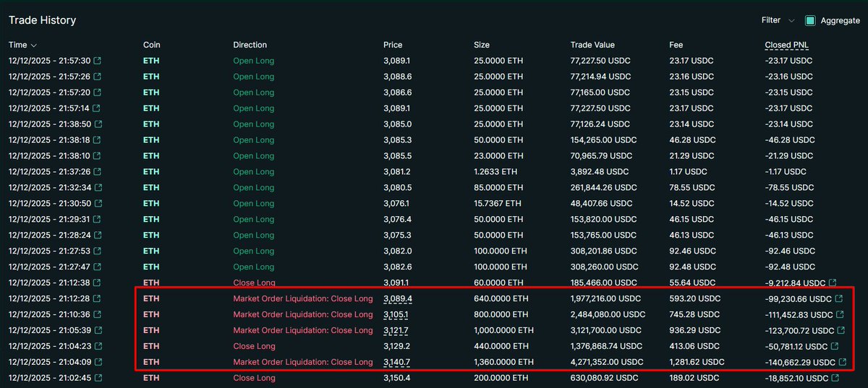
Task: Open explorer link icon for 21:38:18 trade
Action: coord(98,140)
